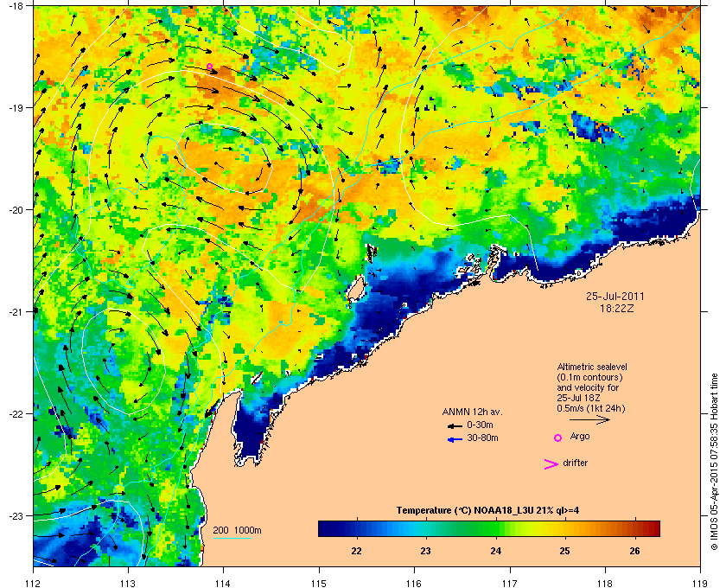Click the green middle of the colorbar at 24
The image size is (726, 588).
pos(496,528)
